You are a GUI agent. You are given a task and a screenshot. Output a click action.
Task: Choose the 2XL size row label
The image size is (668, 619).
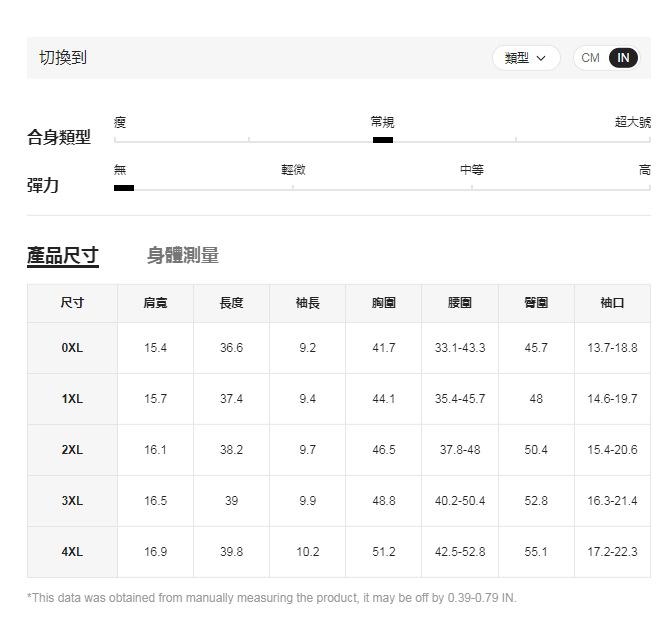coord(72,450)
